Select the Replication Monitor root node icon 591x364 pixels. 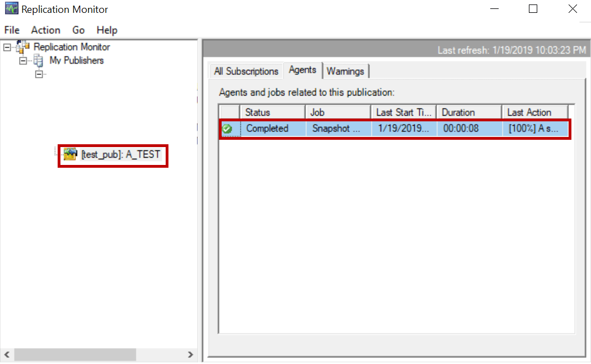(24, 47)
